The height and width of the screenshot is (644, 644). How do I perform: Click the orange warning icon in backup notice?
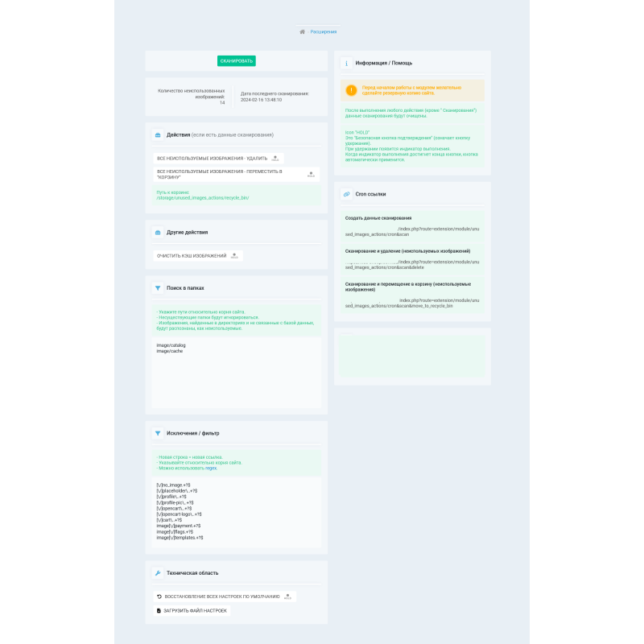351,91
